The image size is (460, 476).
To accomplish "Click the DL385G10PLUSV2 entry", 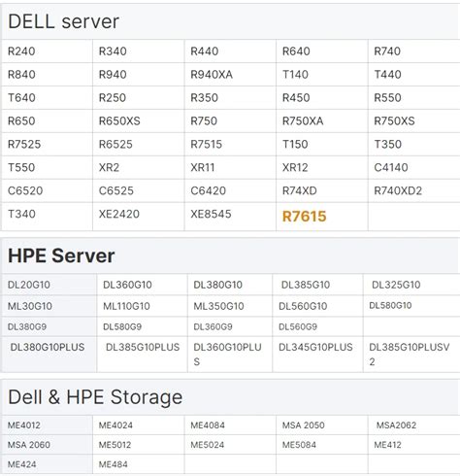I will click(410, 354).
